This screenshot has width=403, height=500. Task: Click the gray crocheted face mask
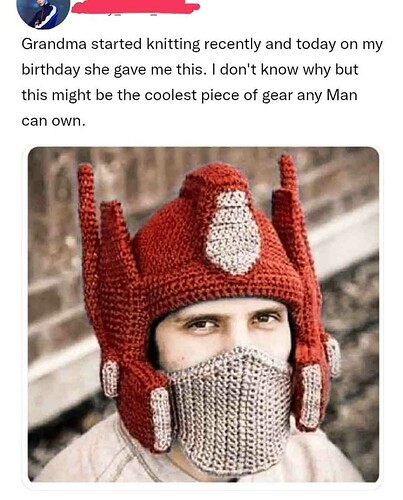[x=231, y=409]
